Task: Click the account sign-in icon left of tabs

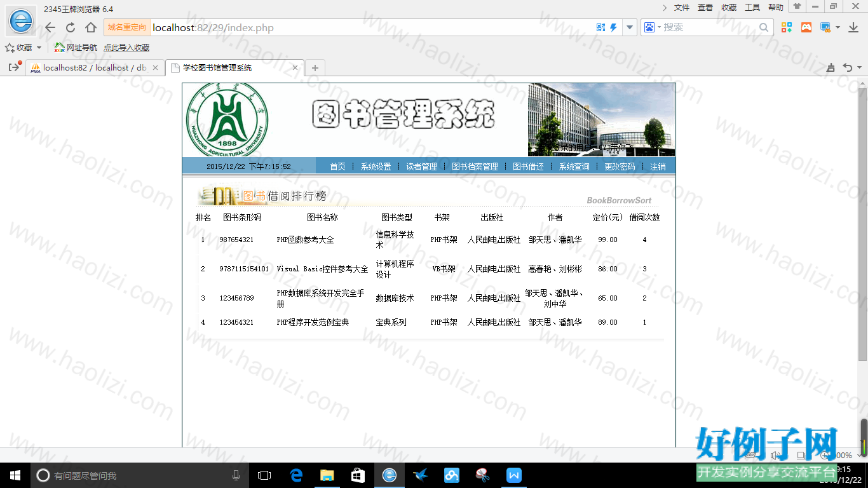Action: coord(15,67)
